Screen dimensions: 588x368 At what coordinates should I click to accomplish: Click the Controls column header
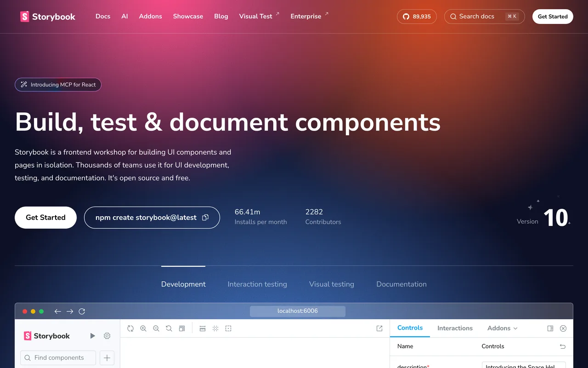[x=493, y=346]
